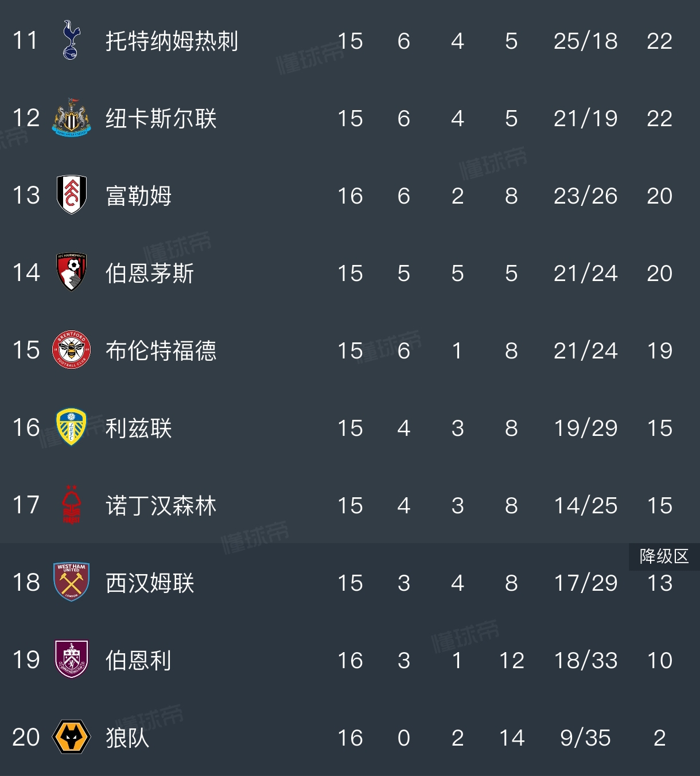Open the Fulham club crest
The width and height of the screenshot is (700, 776).
point(72,195)
